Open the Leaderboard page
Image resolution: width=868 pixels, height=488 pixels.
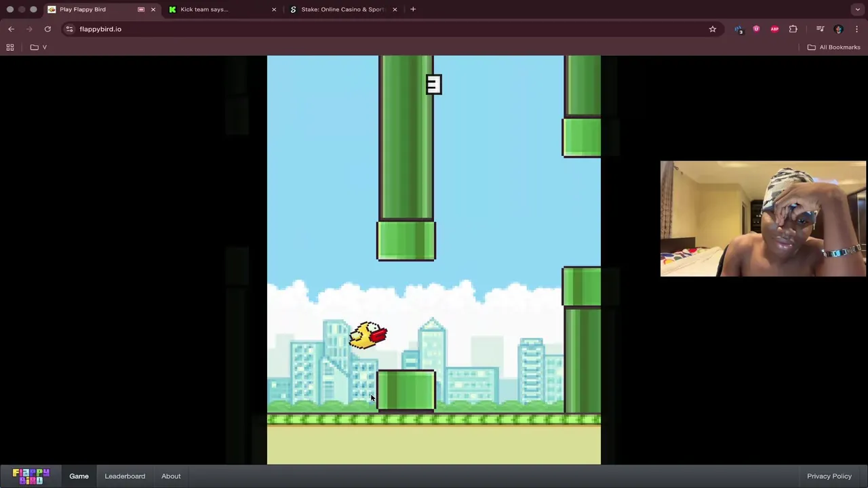[125, 476]
